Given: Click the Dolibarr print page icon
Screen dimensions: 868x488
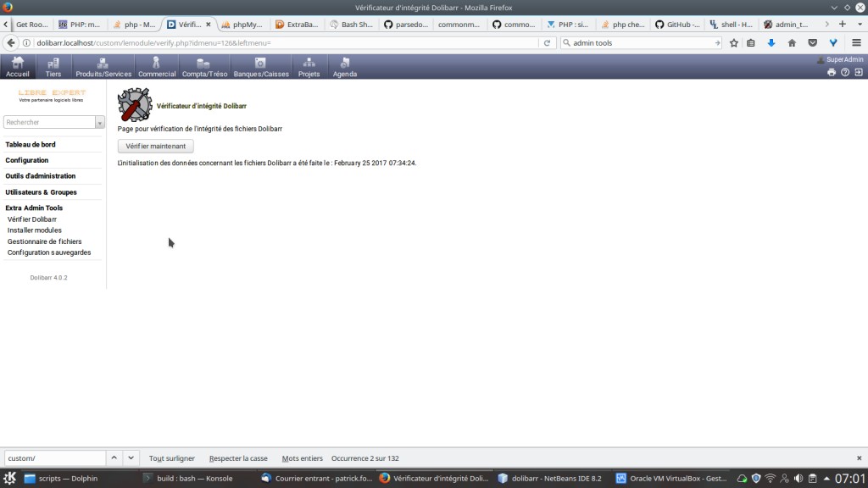Looking at the screenshot, I should (832, 72).
